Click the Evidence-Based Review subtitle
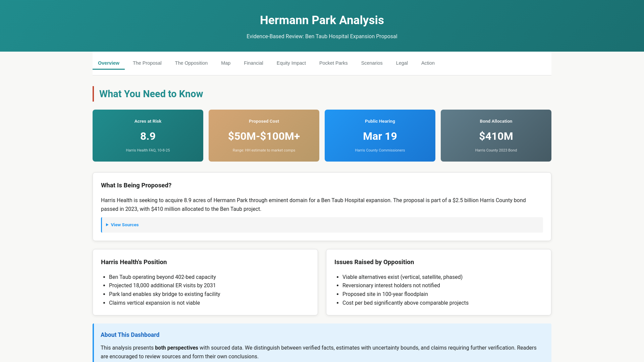The height and width of the screenshot is (362, 644). click(322, 37)
